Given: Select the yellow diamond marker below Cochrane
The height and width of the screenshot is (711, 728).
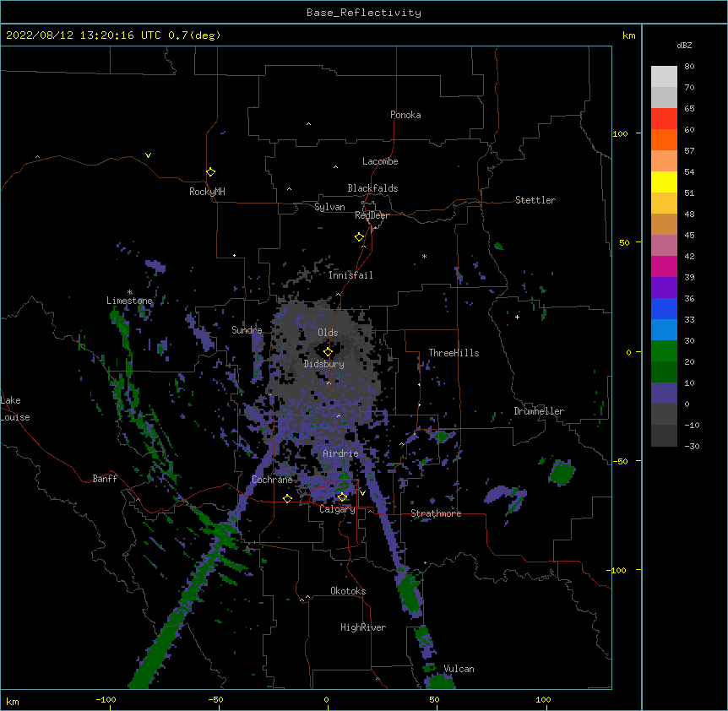Looking at the screenshot, I should tap(287, 498).
